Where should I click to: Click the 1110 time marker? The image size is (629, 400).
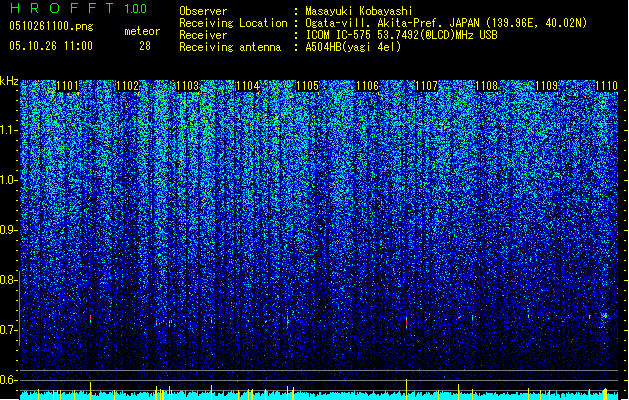pyautogui.click(x=606, y=86)
